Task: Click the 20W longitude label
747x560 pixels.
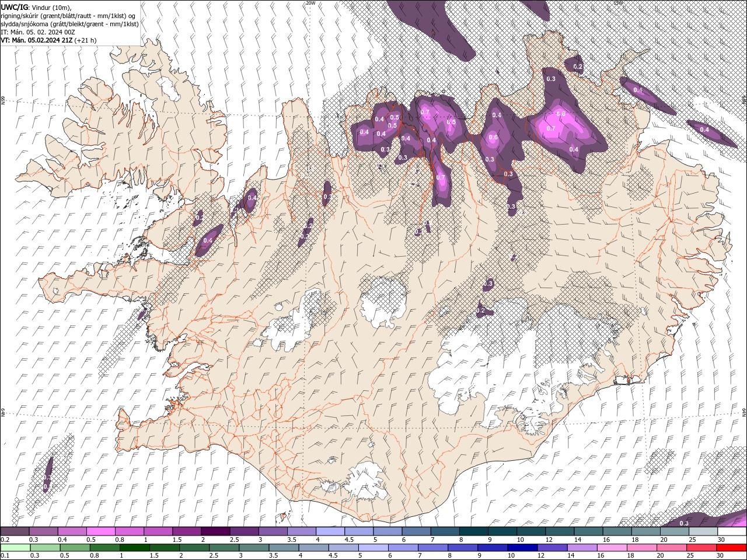Action: tap(310, 3)
